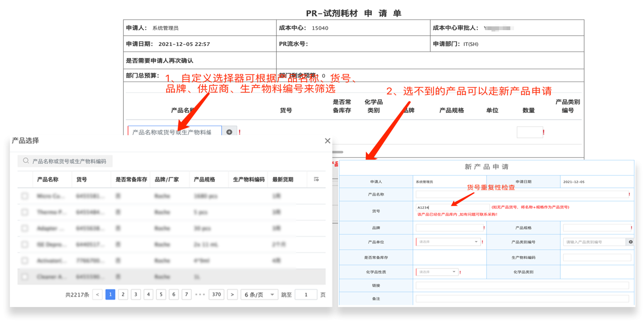Click the department value IT(SH)
The image size is (644, 324).
471,44
